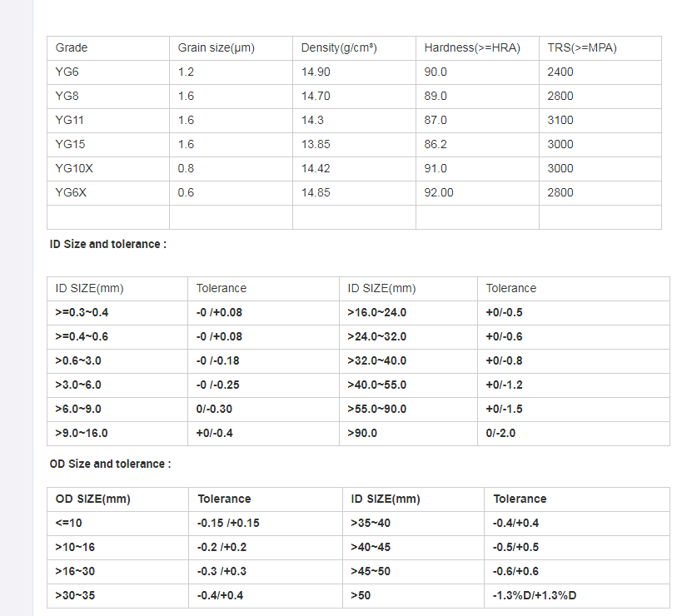Select the >45~50 size cell
The height and width of the screenshot is (616, 687).
click(x=413, y=571)
